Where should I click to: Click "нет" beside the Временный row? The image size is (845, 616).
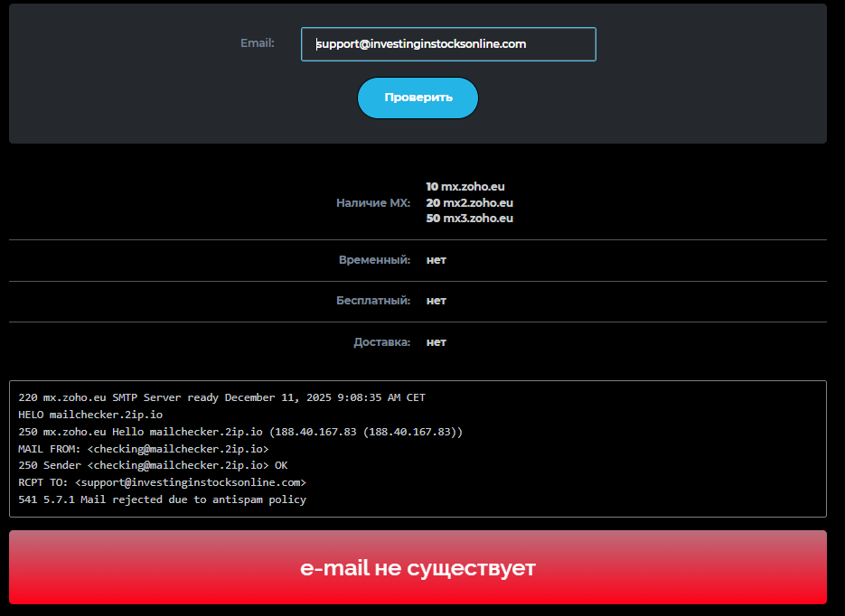tap(436, 259)
